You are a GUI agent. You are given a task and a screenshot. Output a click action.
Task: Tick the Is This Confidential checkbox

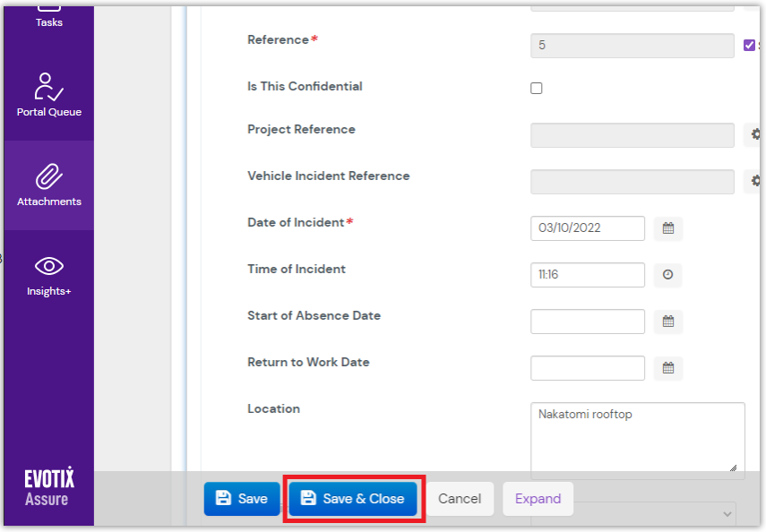(x=537, y=88)
